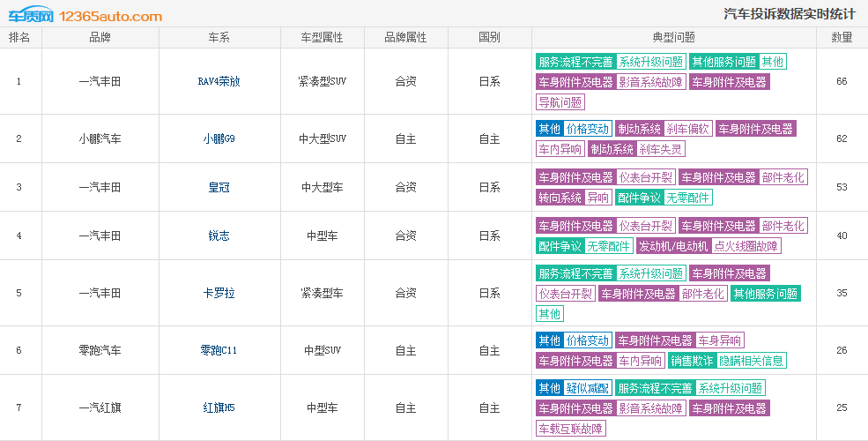Click the 刹车失灵 issue tag
Viewport: 868px width, 441px height.
(661, 150)
